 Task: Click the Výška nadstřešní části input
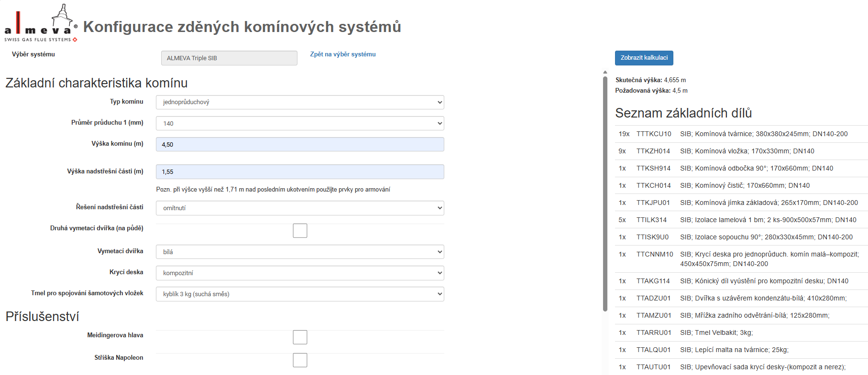click(300, 171)
